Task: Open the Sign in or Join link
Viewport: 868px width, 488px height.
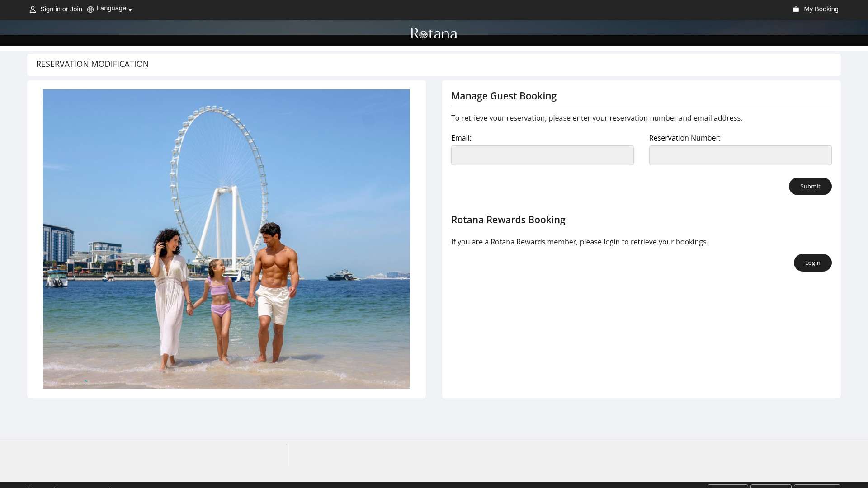Action: click(61, 9)
